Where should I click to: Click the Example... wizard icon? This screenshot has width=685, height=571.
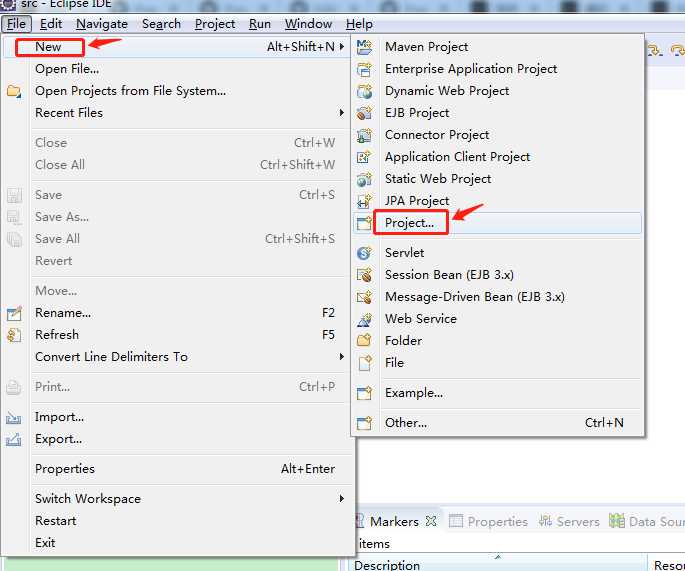pos(364,393)
